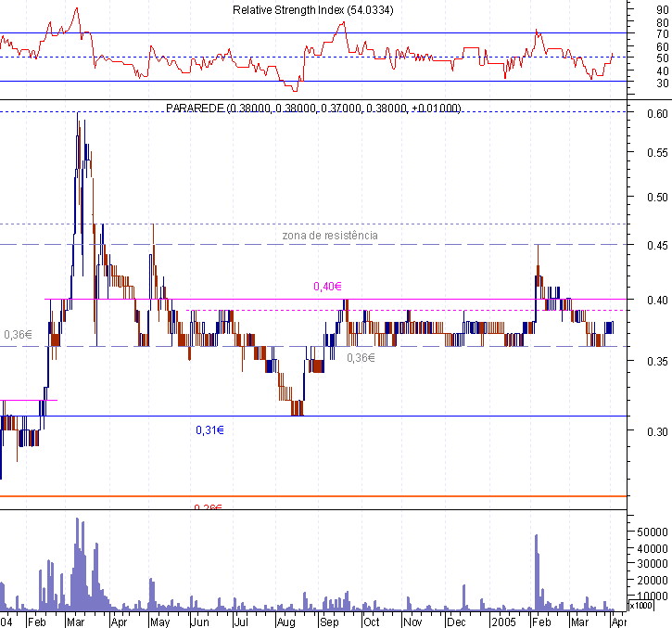
Task: Click the Apr 2004 date label
Action: coord(119,622)
